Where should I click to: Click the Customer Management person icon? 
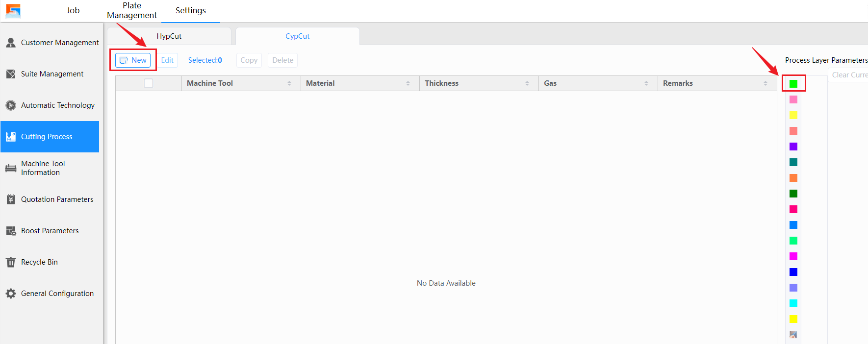[11, 43]
